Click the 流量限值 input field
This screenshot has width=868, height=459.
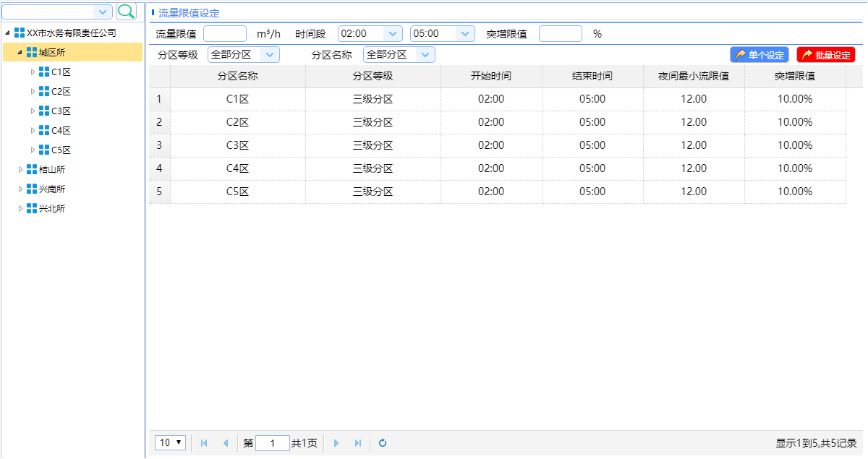pos(225,34)
